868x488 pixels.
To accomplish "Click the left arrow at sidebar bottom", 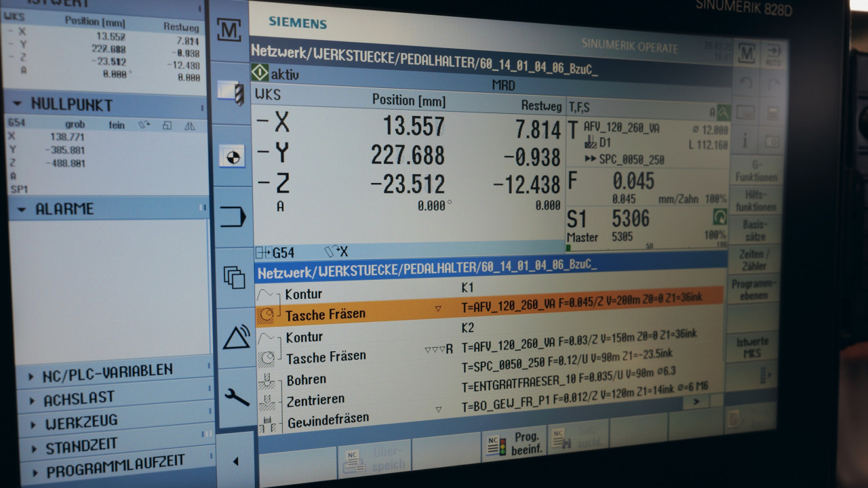I will click(235, 462).
